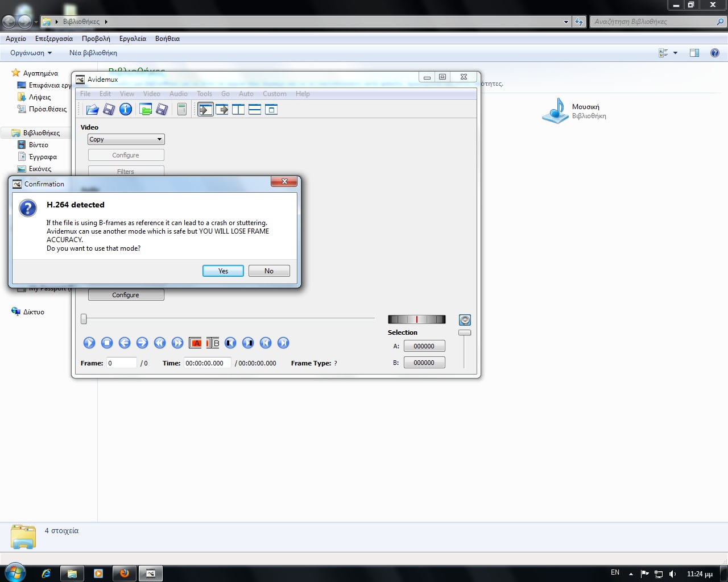Go to previous frame left arrow
This screenshot has height=582, width=728.
125,343
